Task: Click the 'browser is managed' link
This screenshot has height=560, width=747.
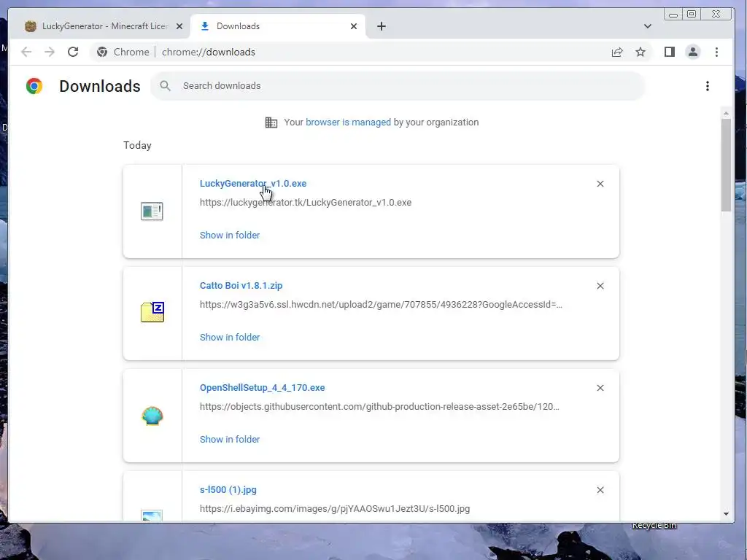Action: pos(348,122)
